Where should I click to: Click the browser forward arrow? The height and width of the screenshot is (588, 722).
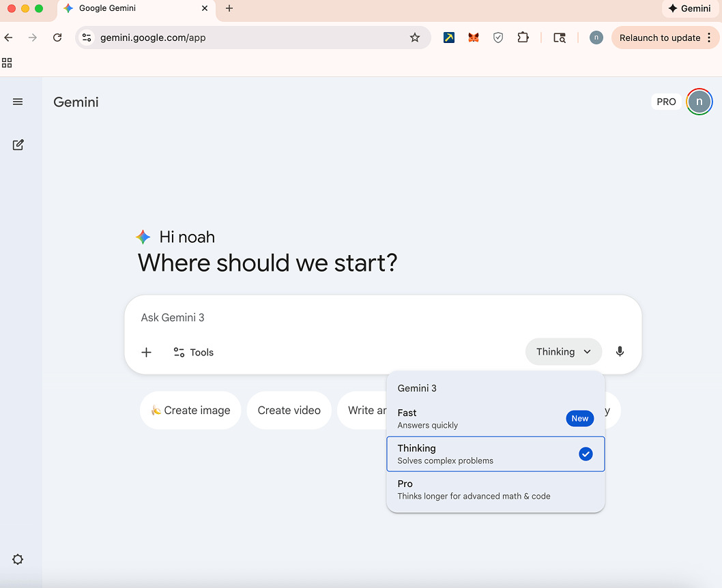[33, 38]
